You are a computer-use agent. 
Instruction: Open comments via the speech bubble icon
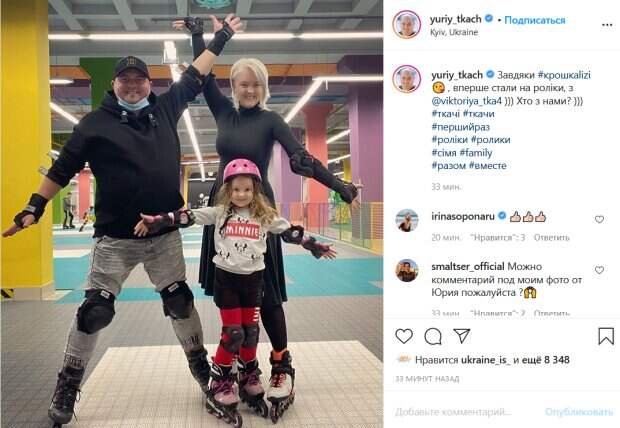[x=433, y=337]
